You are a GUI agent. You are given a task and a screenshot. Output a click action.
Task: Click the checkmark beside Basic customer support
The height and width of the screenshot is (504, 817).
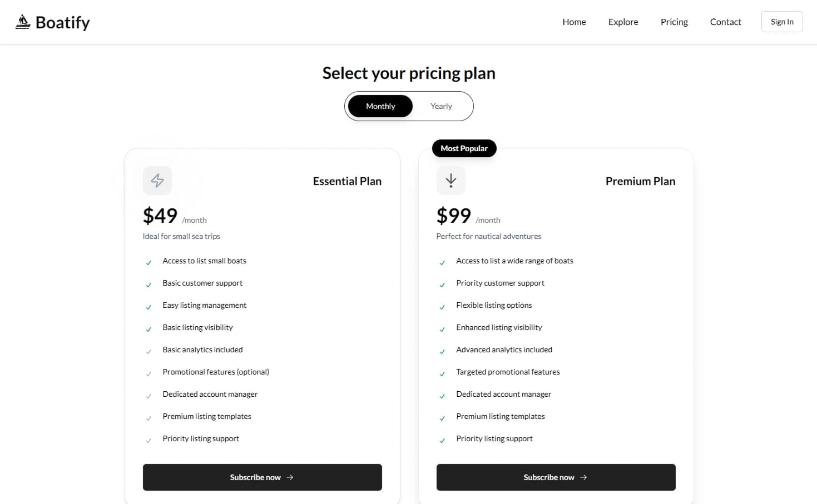click(148, 285)
